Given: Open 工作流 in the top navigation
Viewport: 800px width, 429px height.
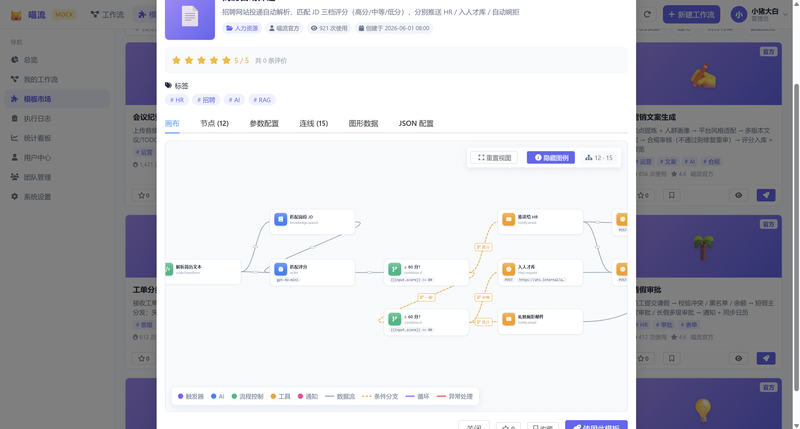Looking at the screenshot, I should (107, 14).
